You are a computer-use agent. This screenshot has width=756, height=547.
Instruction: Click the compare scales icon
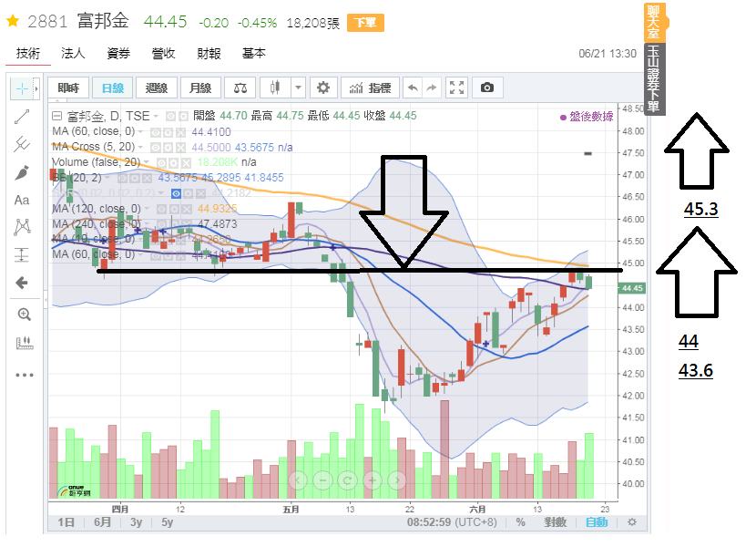pos(240,88)
